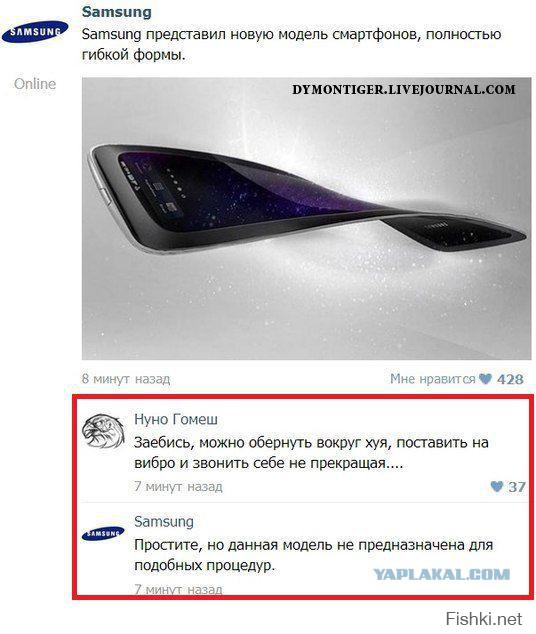Click the eagle avatar of Нуно Гомеш
The image size is (536, 634).
(x=103, y=431)
